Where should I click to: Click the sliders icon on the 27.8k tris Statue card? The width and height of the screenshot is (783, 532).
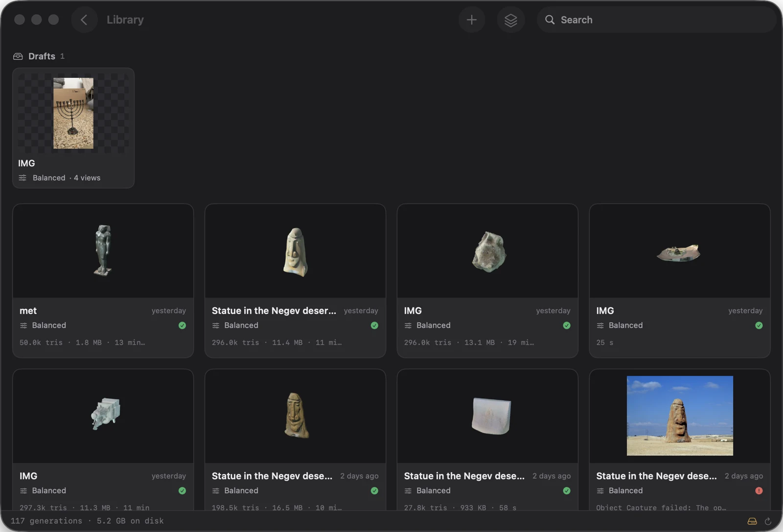point(408,491)
